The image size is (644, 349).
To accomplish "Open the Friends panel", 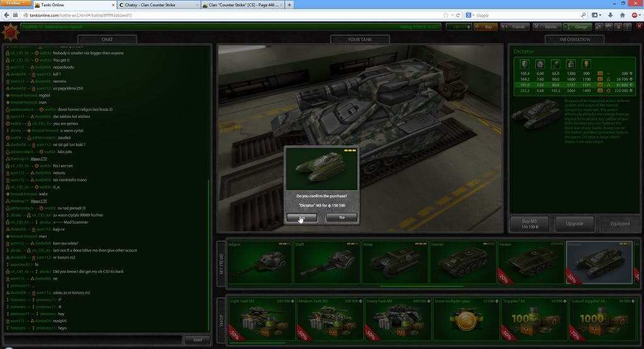I will 515,27.
